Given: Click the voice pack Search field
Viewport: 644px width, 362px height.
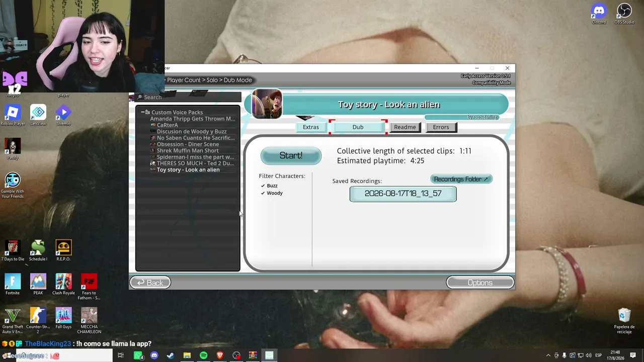Looking at the screenshot, I should point(188,97).
